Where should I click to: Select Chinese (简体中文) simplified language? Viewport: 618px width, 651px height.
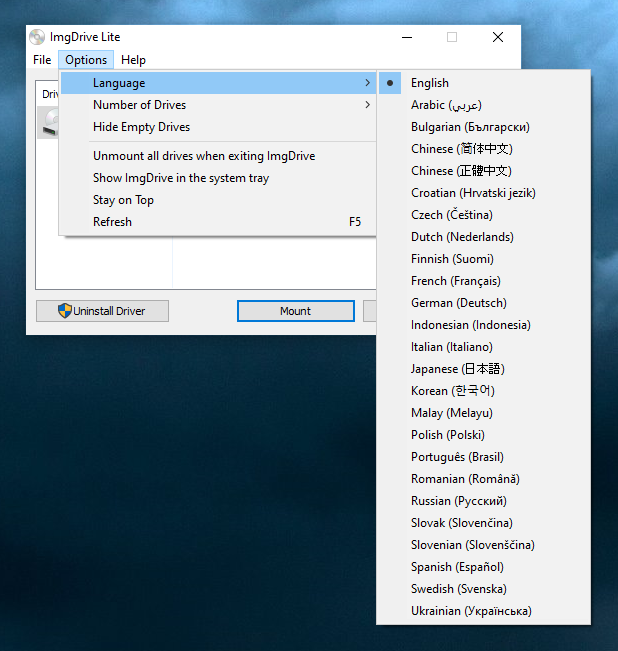(x=484, y=149)
